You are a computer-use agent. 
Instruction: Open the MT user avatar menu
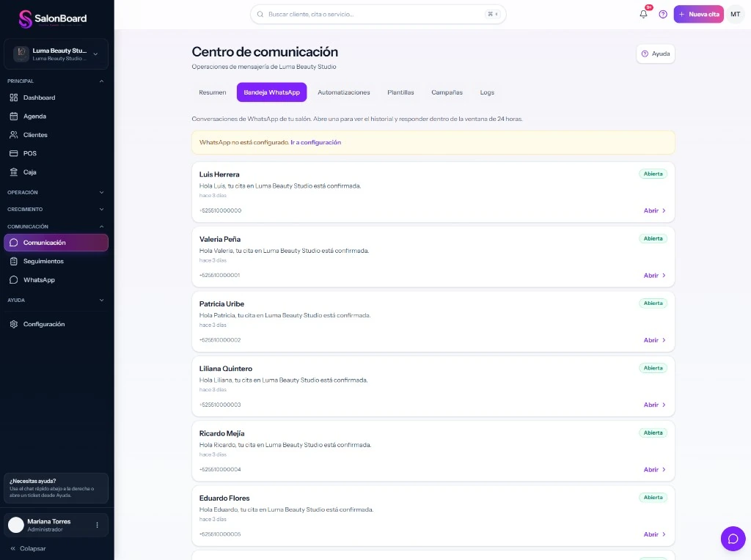[x=735, y=15]
